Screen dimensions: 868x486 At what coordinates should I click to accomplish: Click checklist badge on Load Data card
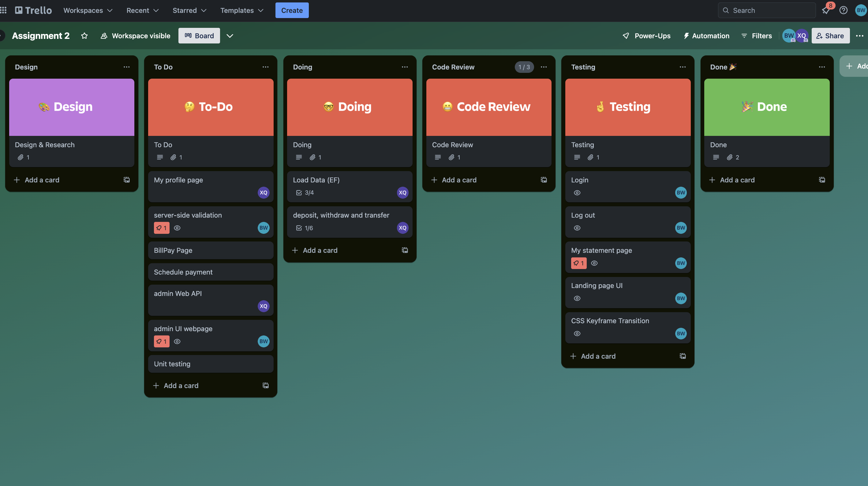pyautogui.click(x=305, y=193)
